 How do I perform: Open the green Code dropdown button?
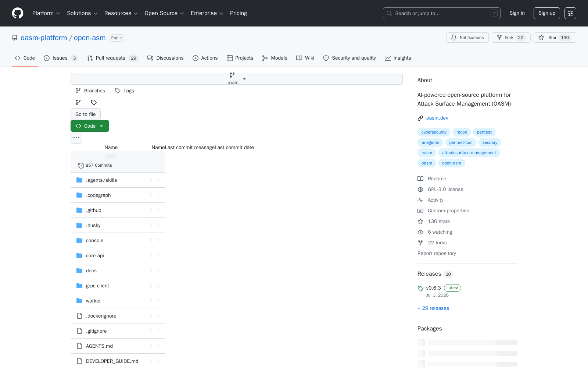tap(90, 126)
